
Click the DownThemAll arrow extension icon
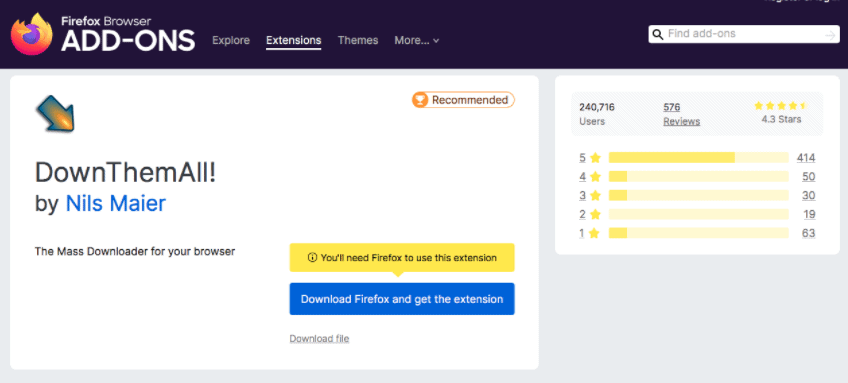click(x=55, y=114)
